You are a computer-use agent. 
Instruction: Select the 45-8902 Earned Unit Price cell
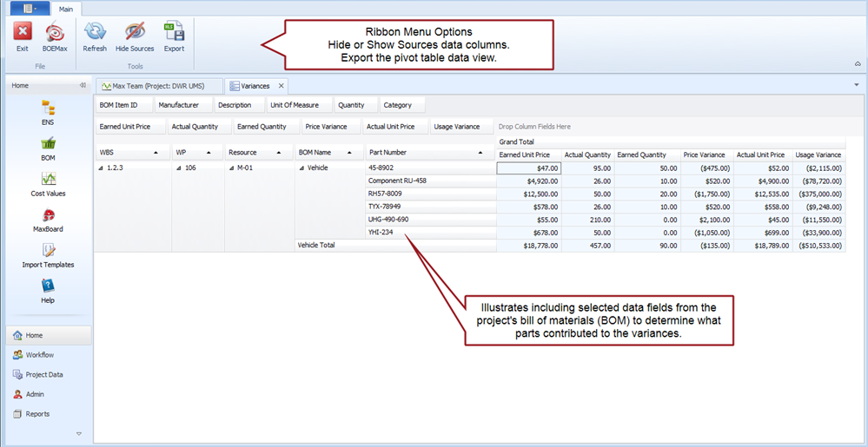tap(528, 168)
